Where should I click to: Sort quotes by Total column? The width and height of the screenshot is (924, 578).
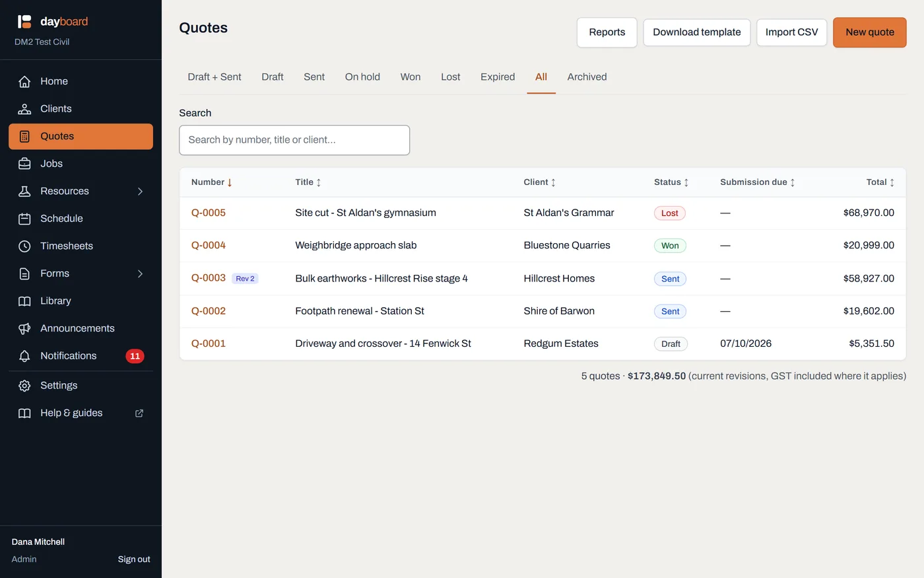880,182
